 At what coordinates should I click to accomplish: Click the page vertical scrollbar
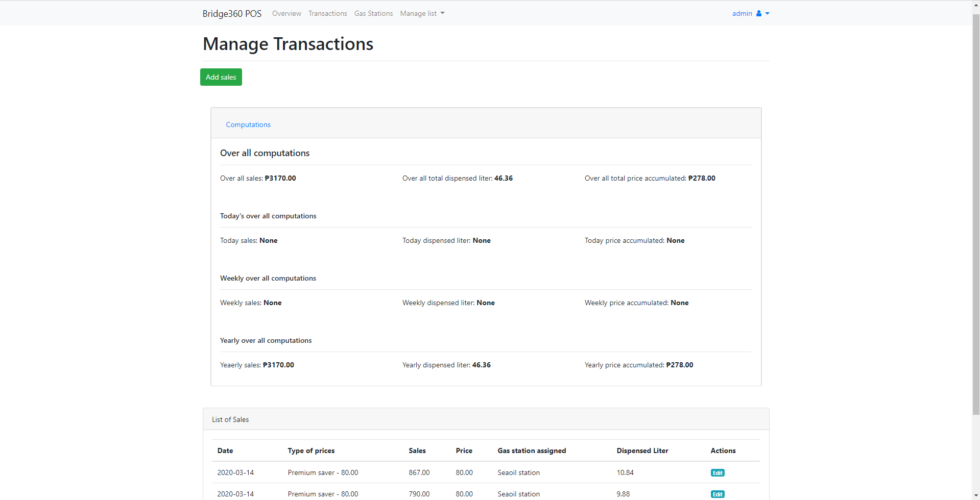[976, 214]
